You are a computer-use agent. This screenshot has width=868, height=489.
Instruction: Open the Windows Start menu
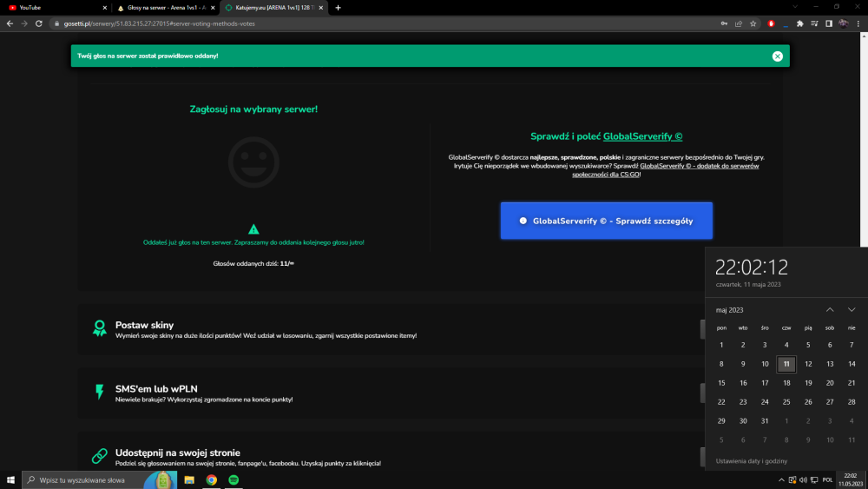coord(10,479)
